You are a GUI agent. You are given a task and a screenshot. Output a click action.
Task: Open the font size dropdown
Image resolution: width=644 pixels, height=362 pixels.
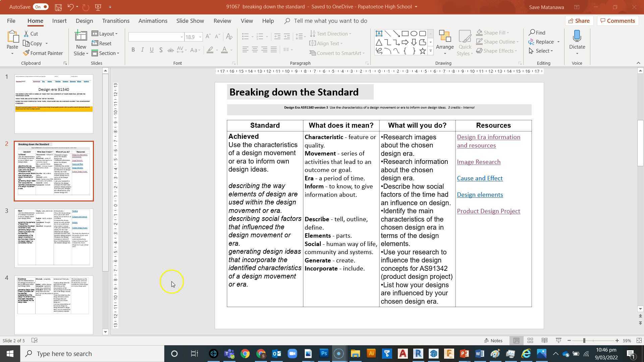200,37
